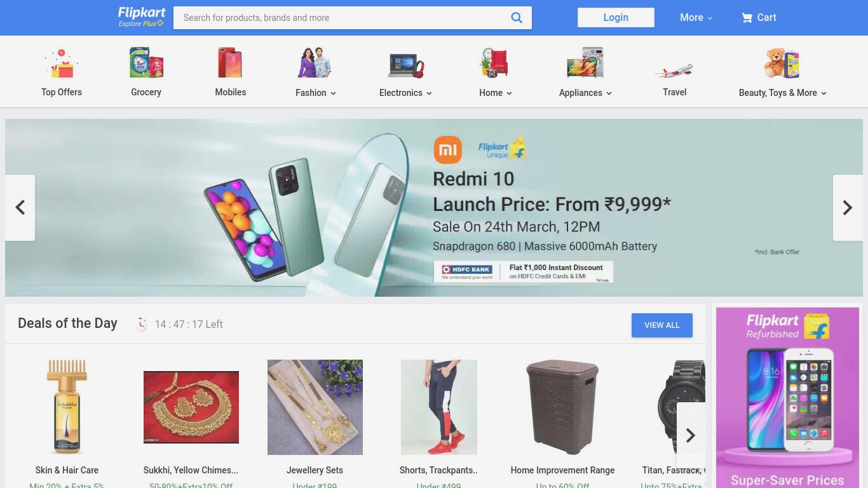Viewport: 868px width, 488px height.
Task: Select the Travel airplane icon
Action: coord(674,70)
